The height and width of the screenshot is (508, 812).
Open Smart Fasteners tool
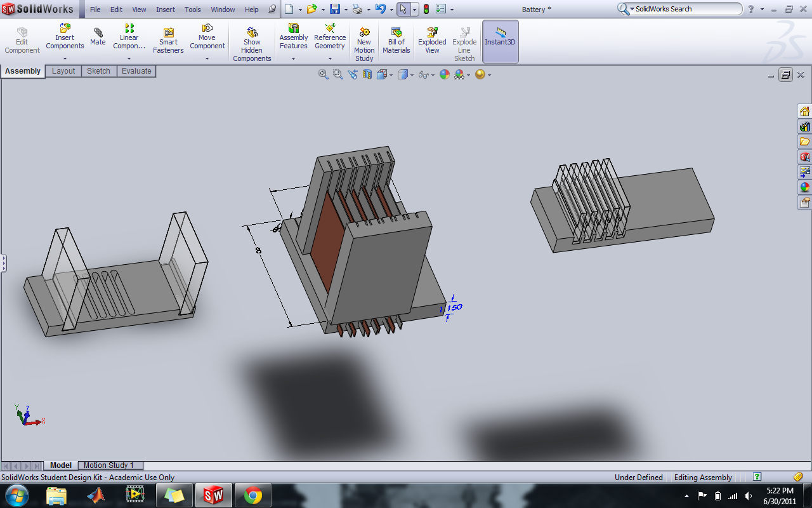[168, 40]
